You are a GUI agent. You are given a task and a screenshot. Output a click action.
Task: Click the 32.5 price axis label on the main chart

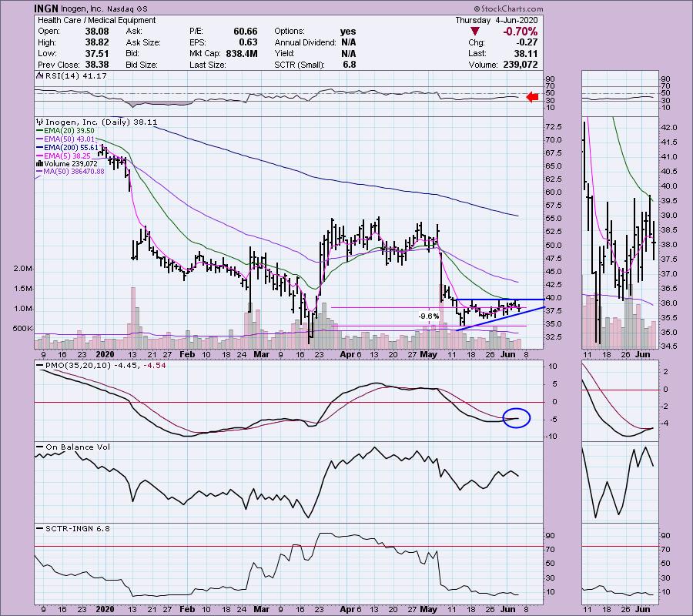tap(554, 337)
